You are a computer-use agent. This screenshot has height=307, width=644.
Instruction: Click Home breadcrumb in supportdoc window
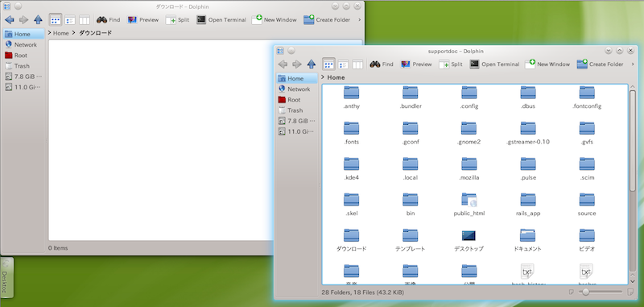tap(336, 77)
